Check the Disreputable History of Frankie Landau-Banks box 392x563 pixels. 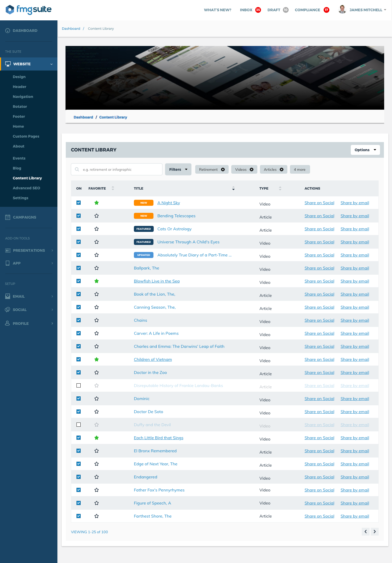(x=79, y=385)
